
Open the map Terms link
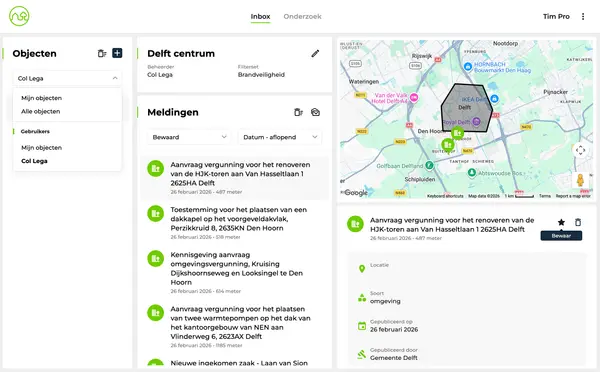click(545, 196)
